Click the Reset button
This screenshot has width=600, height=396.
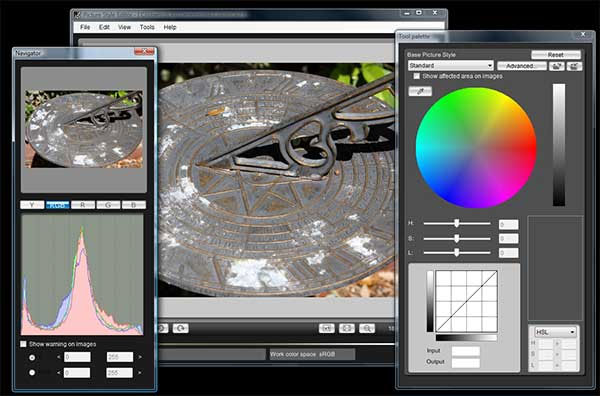click(x=556, y=55)
